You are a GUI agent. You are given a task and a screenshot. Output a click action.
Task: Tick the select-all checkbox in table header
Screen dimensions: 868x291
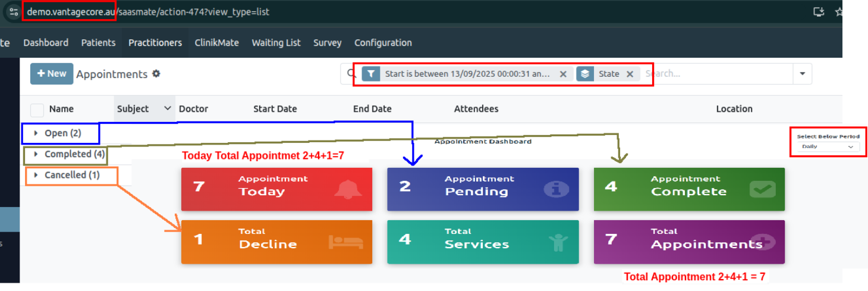point(37,109)
